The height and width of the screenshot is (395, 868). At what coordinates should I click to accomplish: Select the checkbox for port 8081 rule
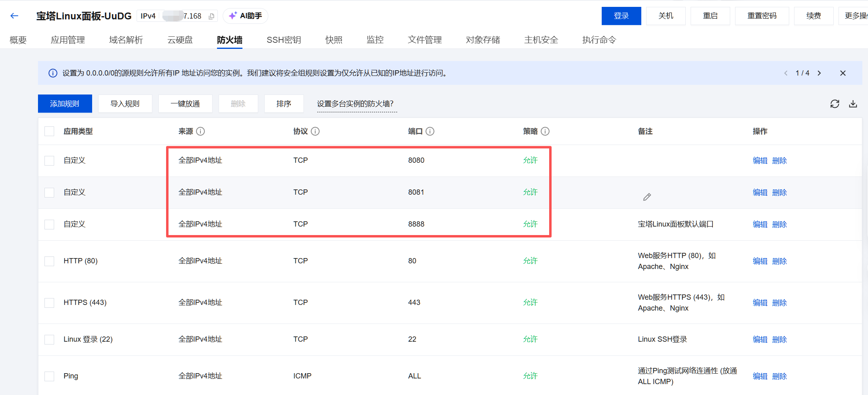[x=49, y=193]
